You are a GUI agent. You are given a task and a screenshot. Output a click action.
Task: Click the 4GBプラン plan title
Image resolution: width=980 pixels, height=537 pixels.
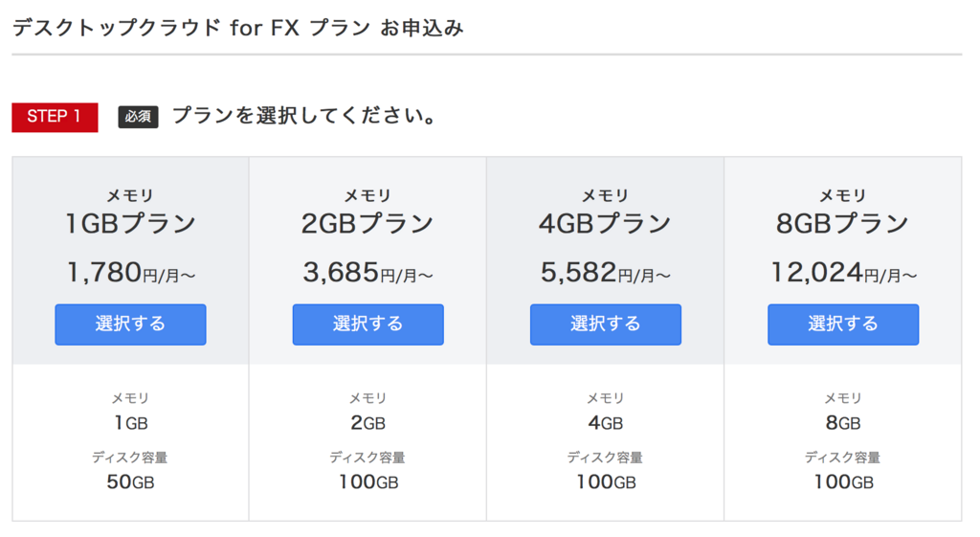pos(605,224)
